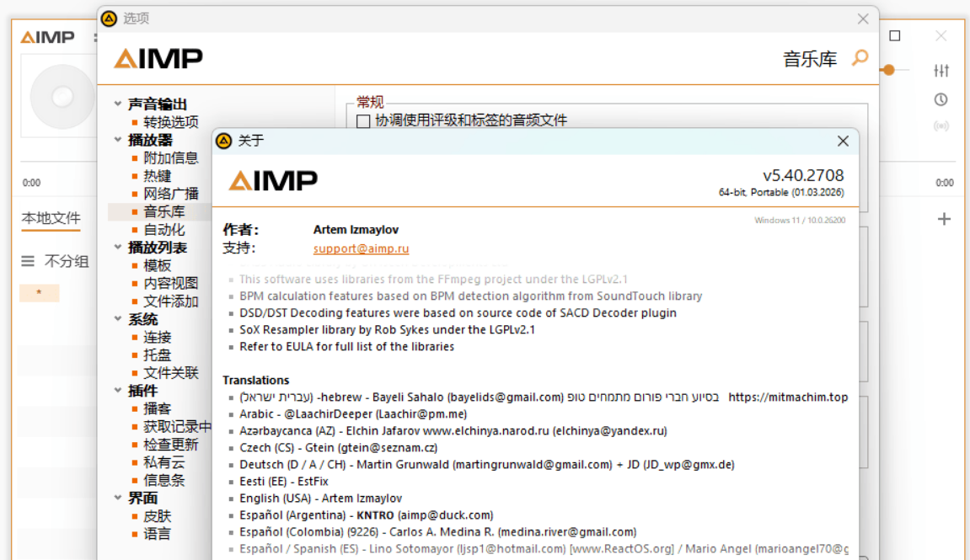This screenshot has width=970, height=560.
Task: Click the volume slider orange handle
Action: click(x=888, y=70)
